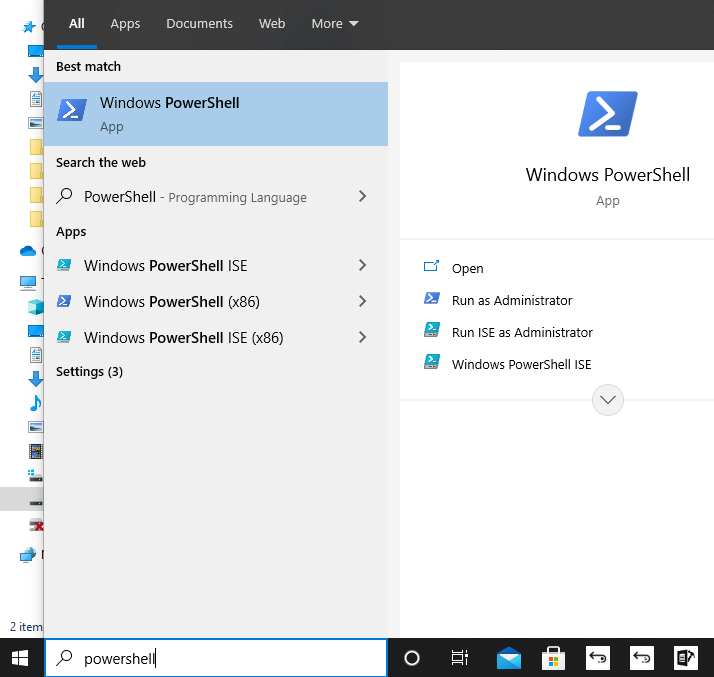Switch to the Apps search tab

click(x=125, y=24)
